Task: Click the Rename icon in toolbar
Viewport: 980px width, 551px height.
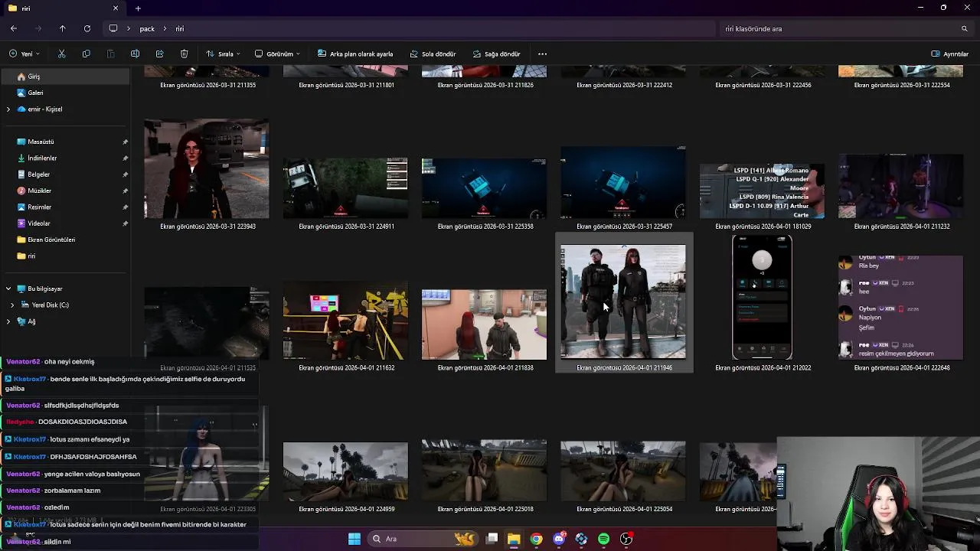Action: [135, 54]
